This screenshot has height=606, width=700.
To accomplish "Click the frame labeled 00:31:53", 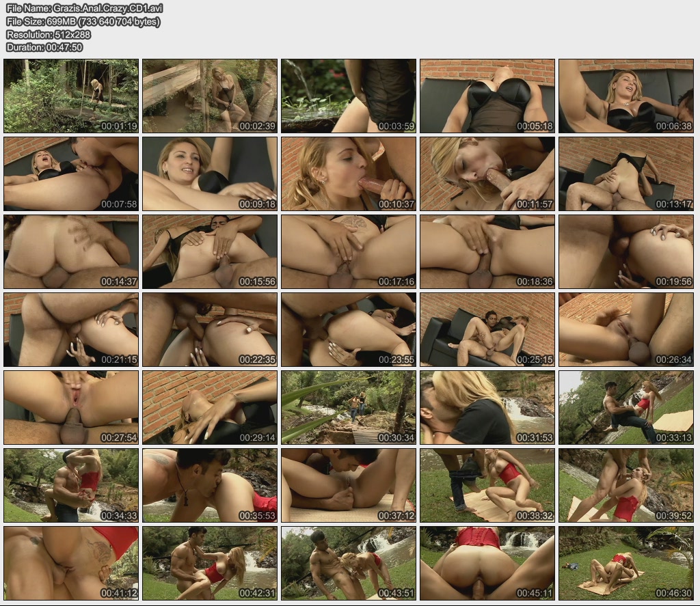I will tap(487, 407).
